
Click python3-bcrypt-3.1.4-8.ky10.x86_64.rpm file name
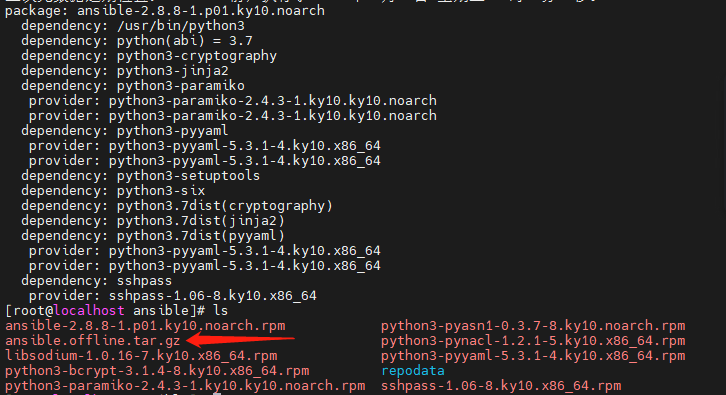pos(157,371)
